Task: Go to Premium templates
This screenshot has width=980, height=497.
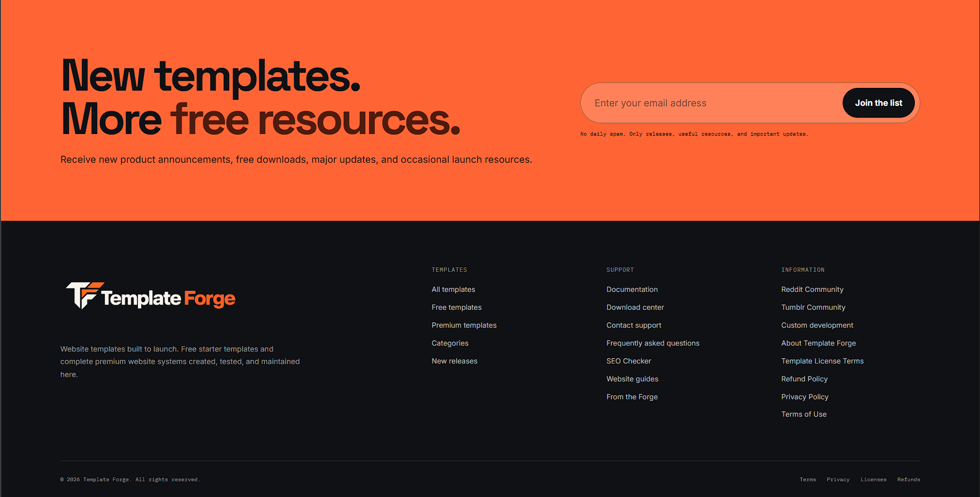Action: pyautogui.click(x=464, y=326)
